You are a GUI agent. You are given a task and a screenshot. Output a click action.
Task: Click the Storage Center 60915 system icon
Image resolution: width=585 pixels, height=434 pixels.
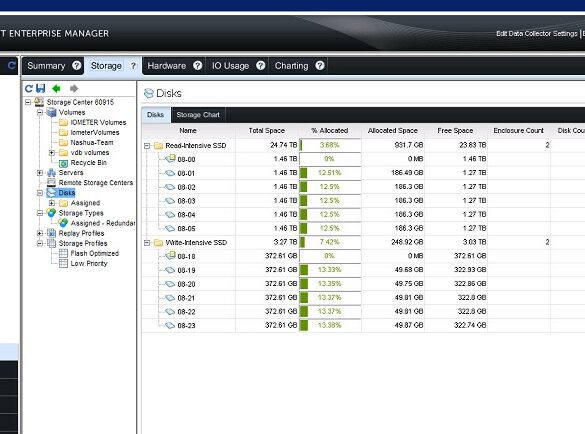pos(39,102)
